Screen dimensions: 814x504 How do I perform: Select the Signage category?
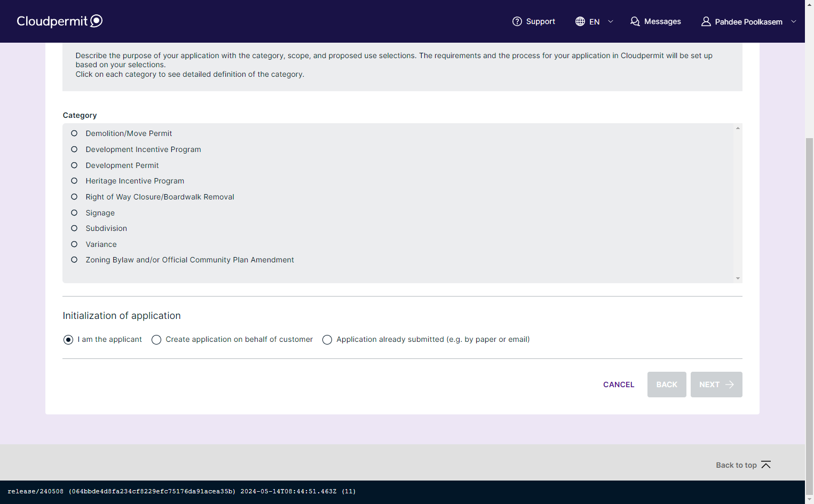74,213
